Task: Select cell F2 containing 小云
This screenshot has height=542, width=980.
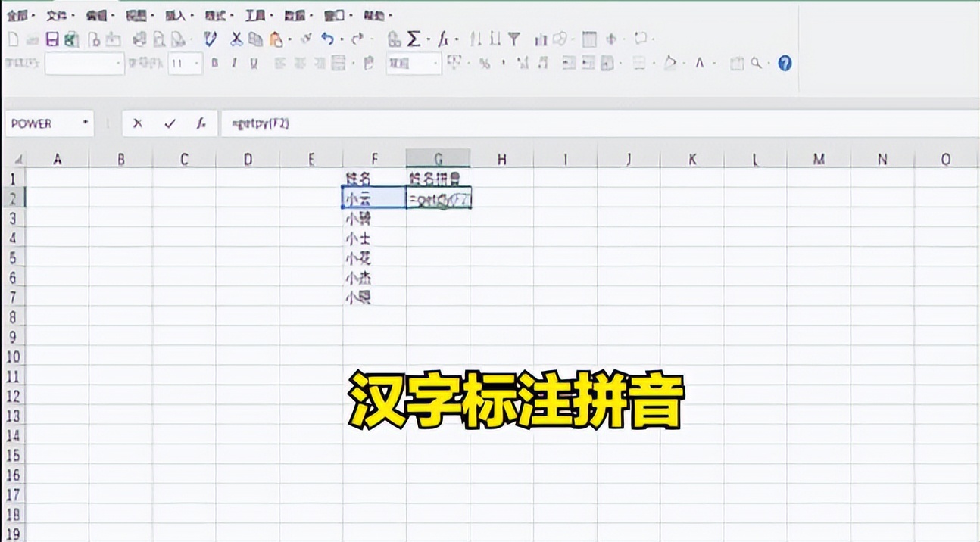Action: pyautogui.click(x=374, y=198)
